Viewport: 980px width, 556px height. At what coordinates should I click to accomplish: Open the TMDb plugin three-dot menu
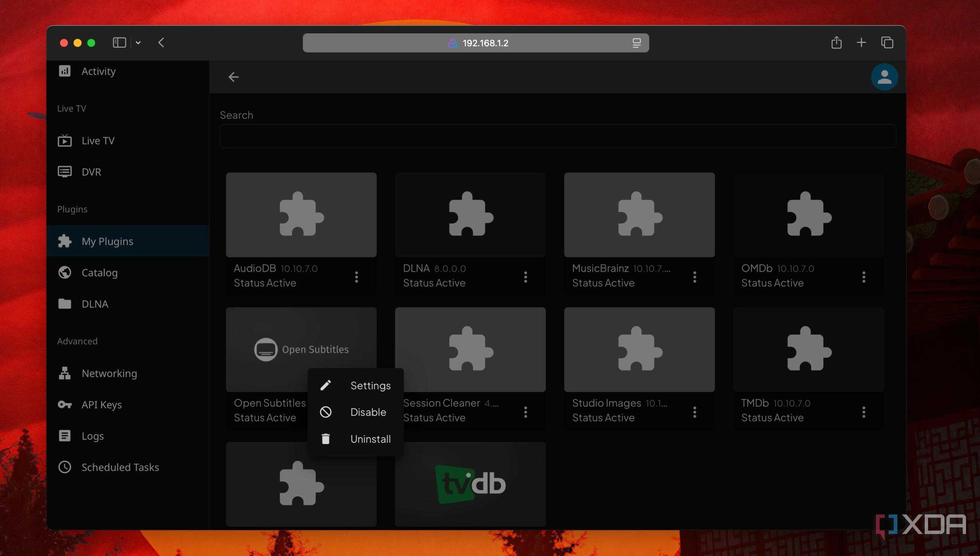click(x=864, y=412)
